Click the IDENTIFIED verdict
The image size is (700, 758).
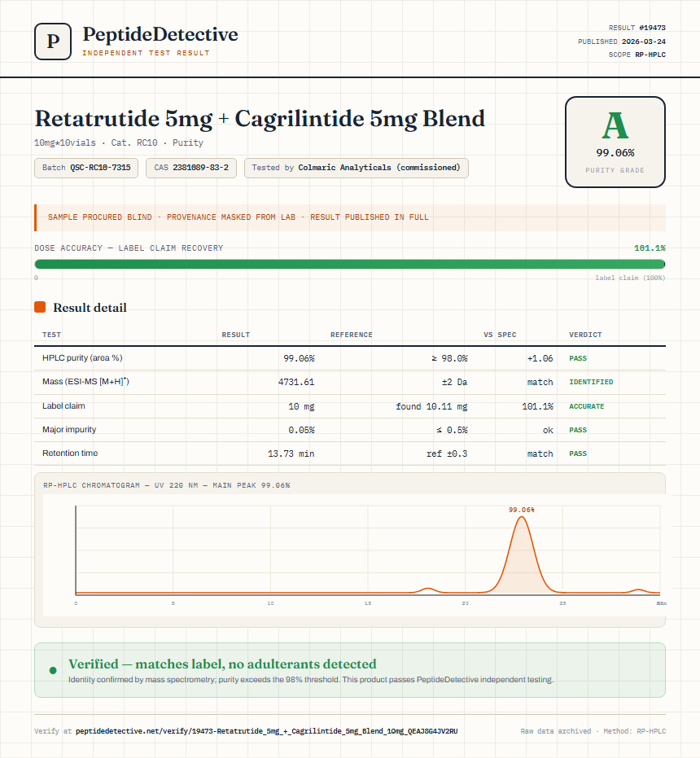point(591,382)
